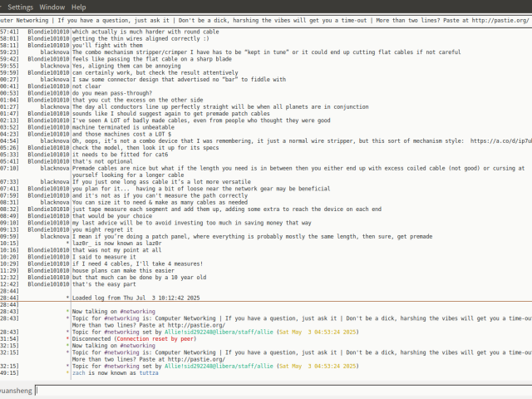Click message 'house plans can make this easier'
The height and width of the screenshot is (399, 532).
coord(123,271)
